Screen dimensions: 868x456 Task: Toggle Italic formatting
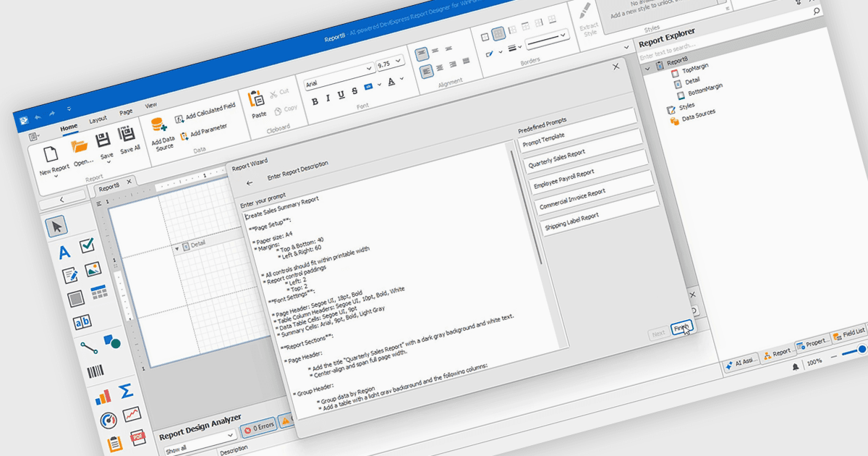tap(328, 98)
